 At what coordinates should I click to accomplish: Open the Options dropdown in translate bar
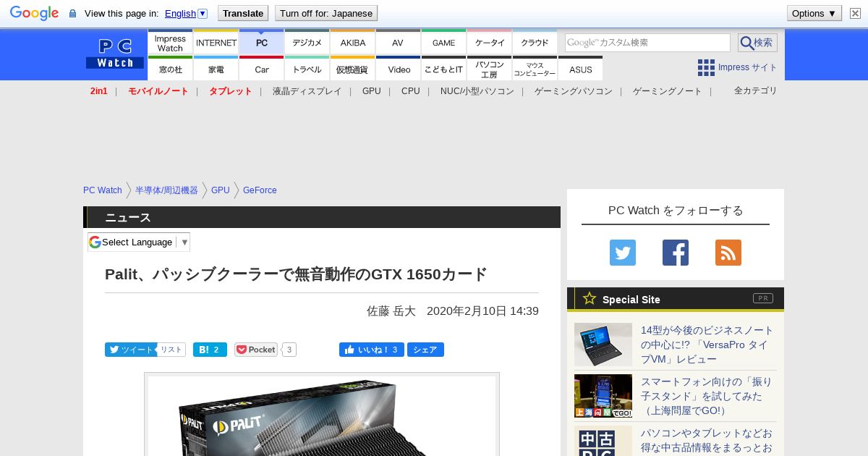tap(814, 13)
